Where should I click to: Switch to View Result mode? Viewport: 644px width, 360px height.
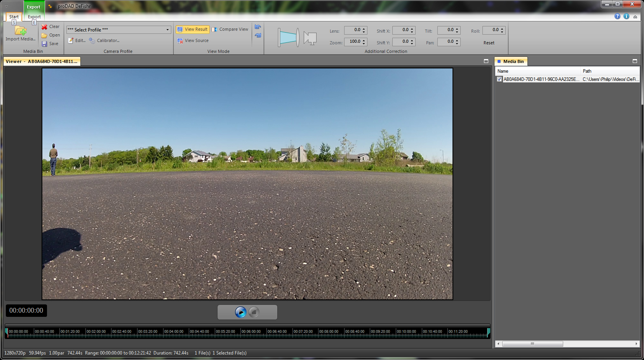pos(193,30)
